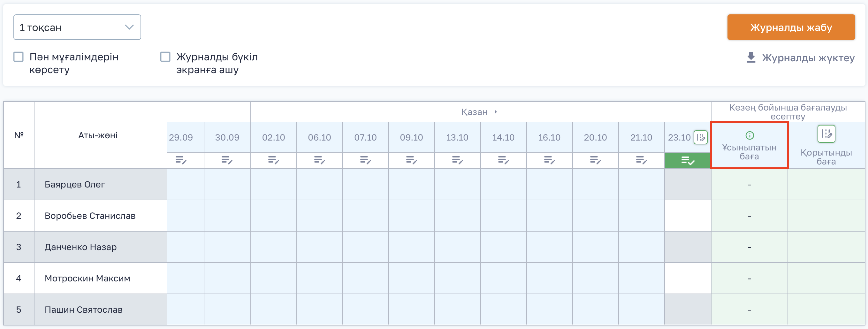868x329 pixels.
Task: Open the 1 тоқсан quarter dropdown
Action: (77, 27)
